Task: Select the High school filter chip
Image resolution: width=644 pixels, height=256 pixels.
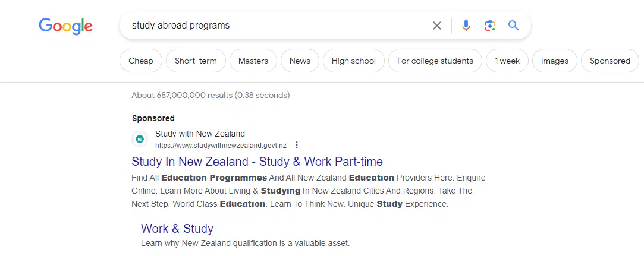Action: coord(354,61)
